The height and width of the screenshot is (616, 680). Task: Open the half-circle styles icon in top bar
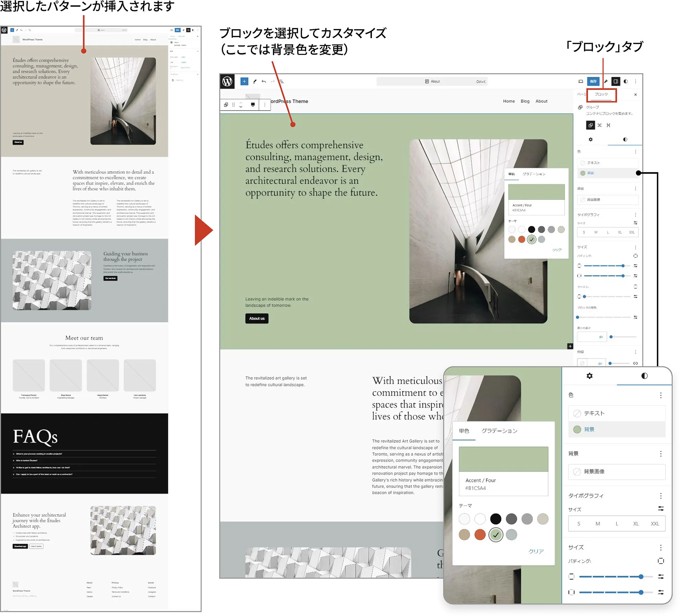626,81
